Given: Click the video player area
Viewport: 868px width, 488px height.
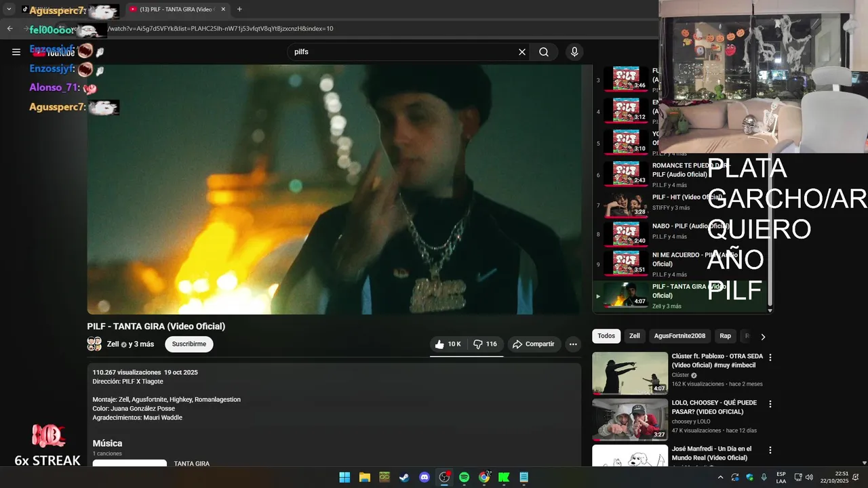Looking at the screenshot, I should (334, 189).
